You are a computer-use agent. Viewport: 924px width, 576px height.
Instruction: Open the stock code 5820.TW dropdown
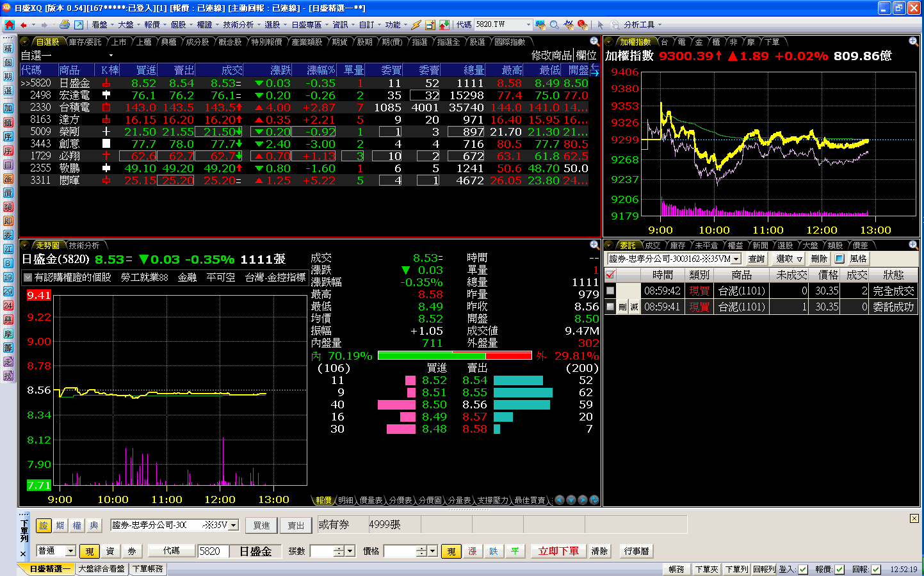pos(528,25)
